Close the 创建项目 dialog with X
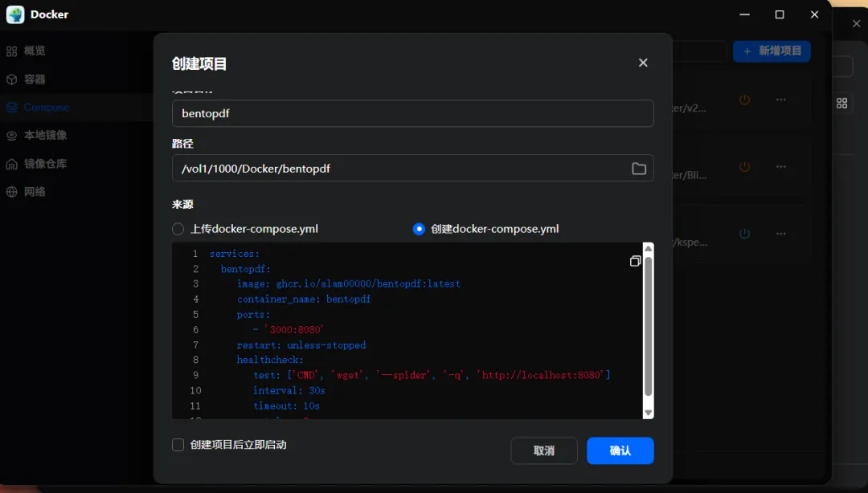The width and height of the screenshot is (868, 493). [643, 63]
